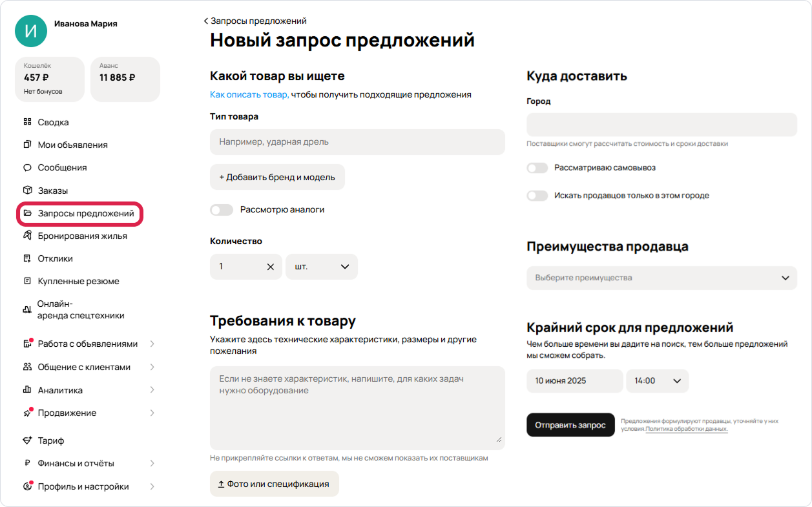This screenshot has width=812, height=507.
Task: Open the Как описать товар link
Action: (249, 94)
